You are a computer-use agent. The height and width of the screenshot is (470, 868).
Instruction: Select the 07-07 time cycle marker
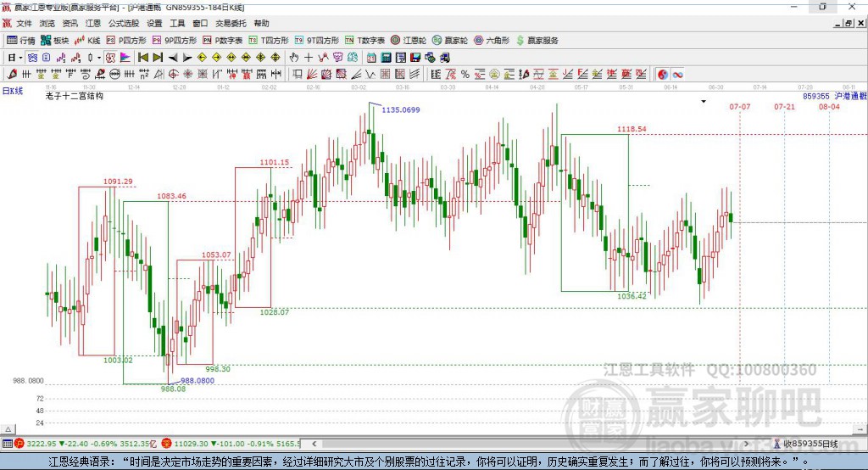click(739, 106)
